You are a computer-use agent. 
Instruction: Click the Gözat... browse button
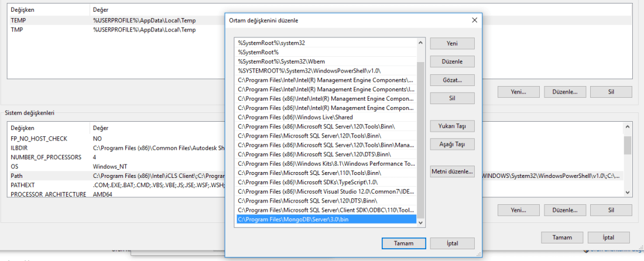click(x=452, y=80)
